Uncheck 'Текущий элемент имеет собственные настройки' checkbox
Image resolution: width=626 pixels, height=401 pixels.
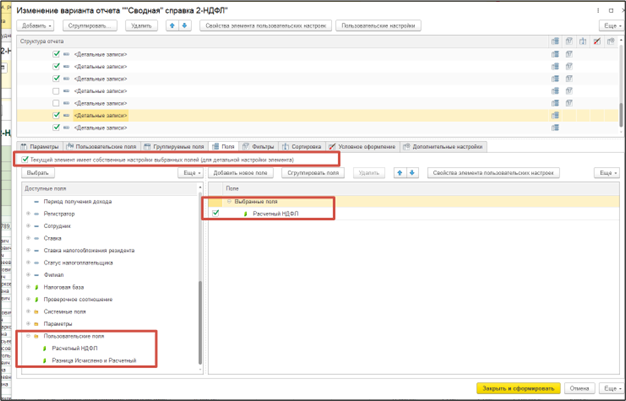coord(26,159)
